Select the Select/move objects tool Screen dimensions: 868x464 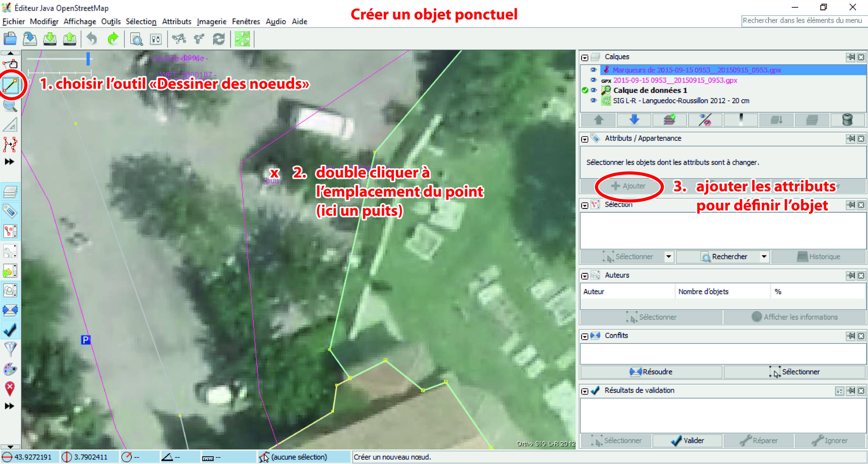pos(10,64)
